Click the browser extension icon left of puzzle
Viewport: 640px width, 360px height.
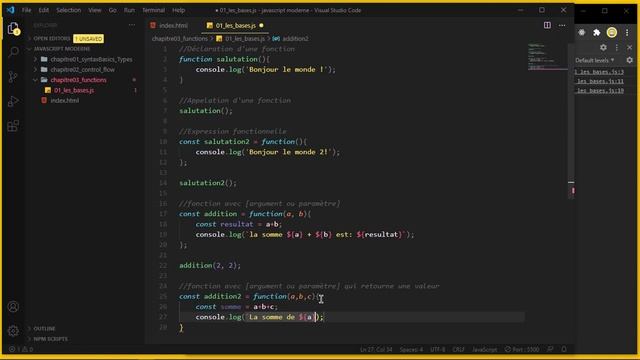pos(582,33)
